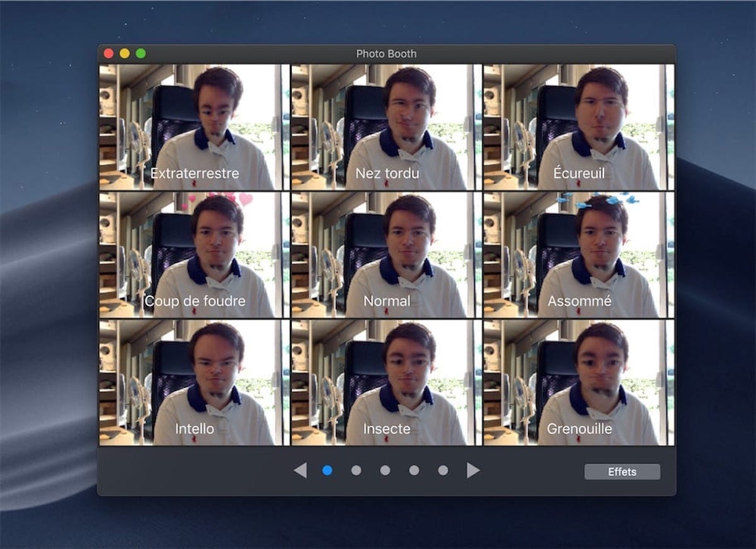
Task: Jump to third effects page dot
Action: click(385, 470)
